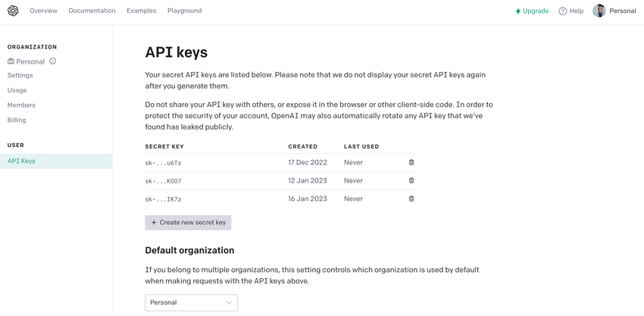The width and height of the screenshot is (644, 316).
Task: Switch to the Playground page
Action: click(184, 11)
